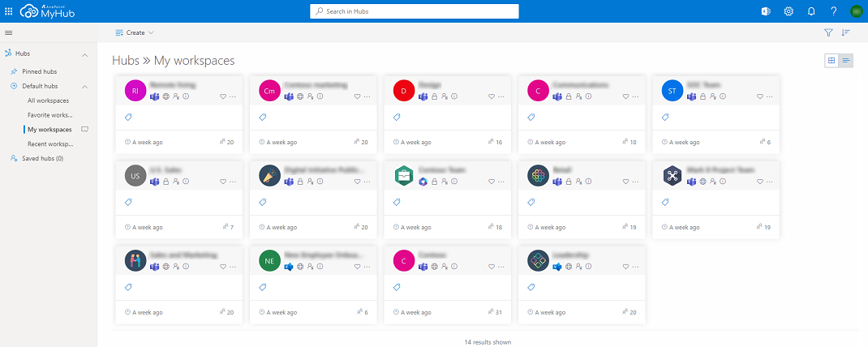Viewport: 868px width, 347px height.
Task: Select My workspaces in sidebar
Action: 49,130
